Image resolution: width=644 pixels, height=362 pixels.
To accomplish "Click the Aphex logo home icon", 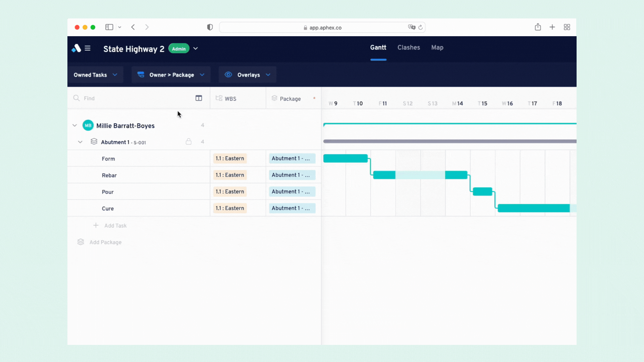I will pyautogui.click(x=76, y=48).
